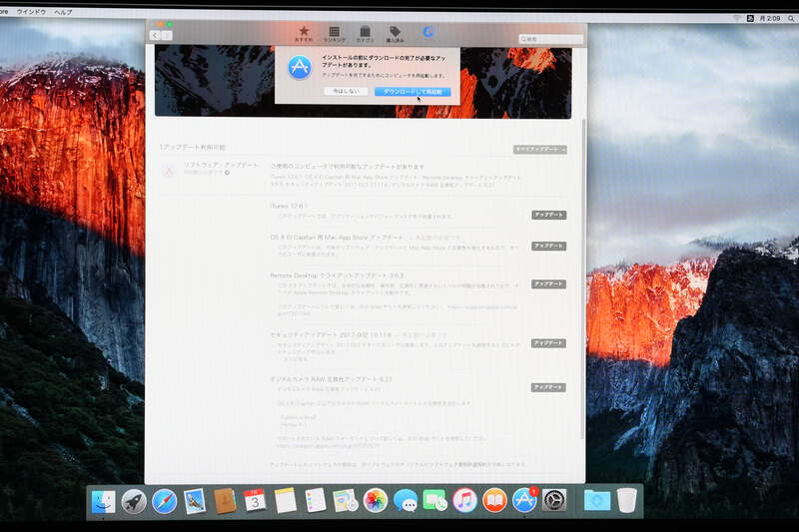Open iBooks from the Dock
Screen dimensions: 799x532
click(494, 501)
